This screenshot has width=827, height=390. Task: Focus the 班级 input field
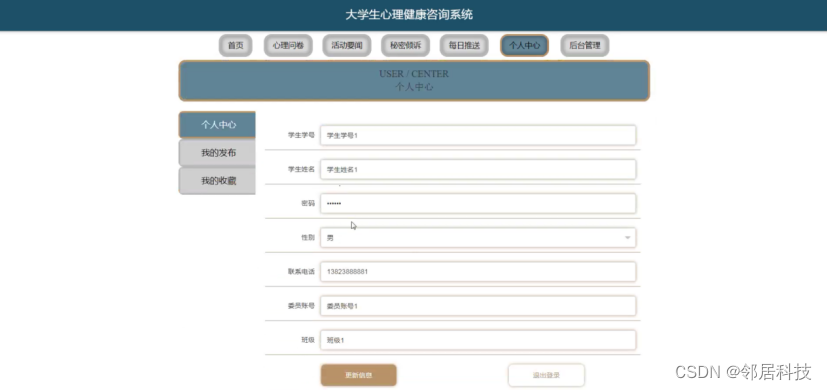(478, 340)
